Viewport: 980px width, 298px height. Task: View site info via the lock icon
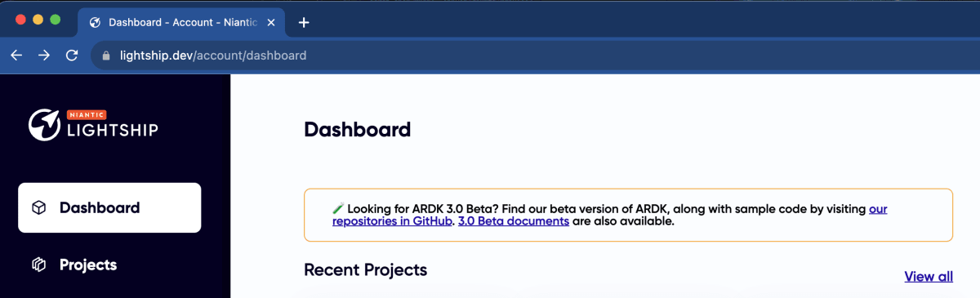coord(105,56)
